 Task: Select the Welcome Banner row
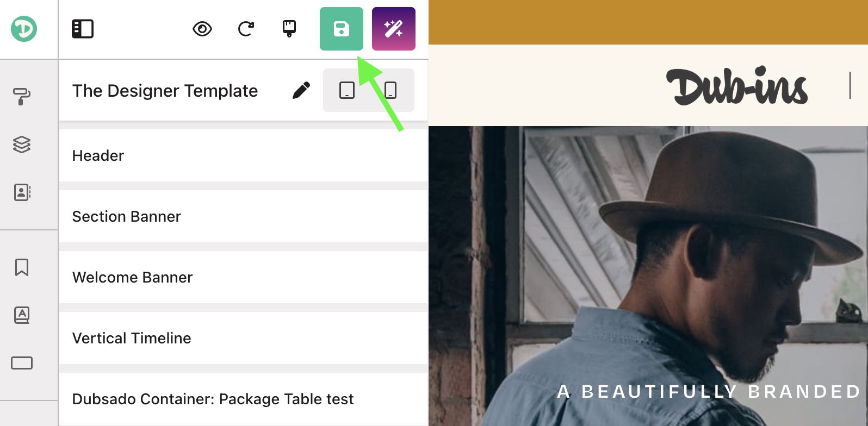click(243, 277)
